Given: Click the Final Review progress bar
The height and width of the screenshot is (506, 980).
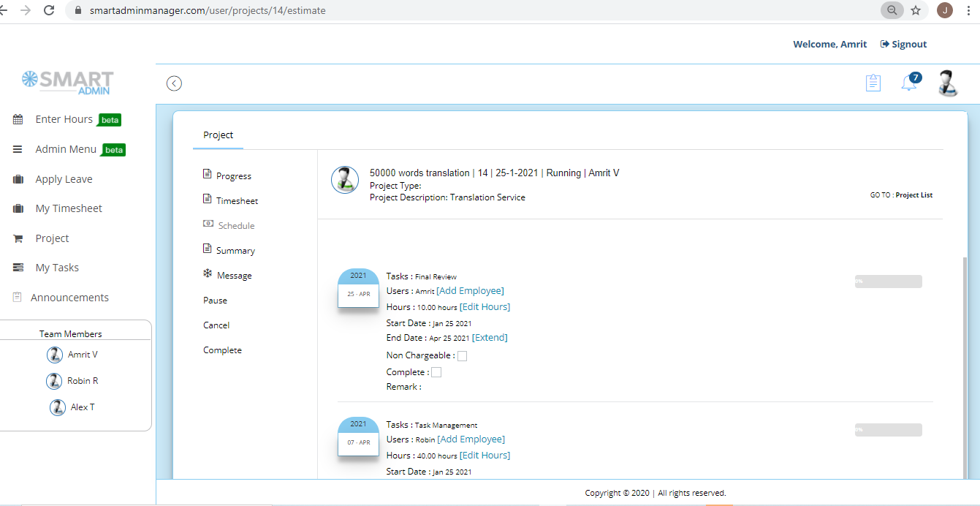Looking at the screenshot, I should [x=888, y=281].
